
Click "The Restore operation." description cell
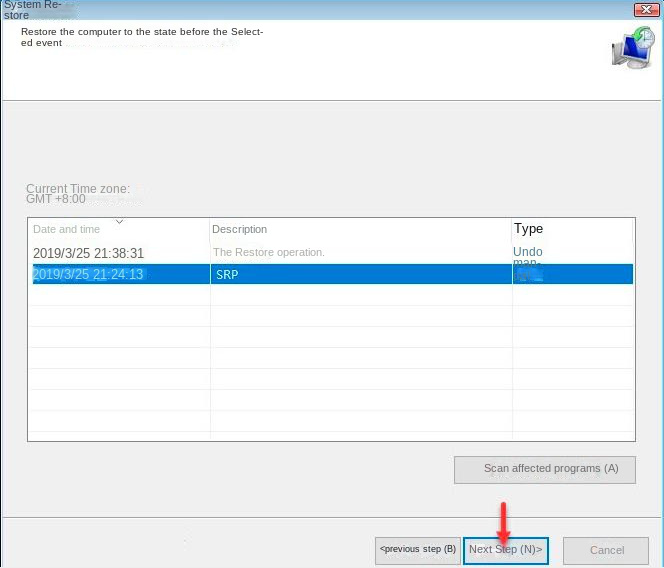click(x=269, y=253)
